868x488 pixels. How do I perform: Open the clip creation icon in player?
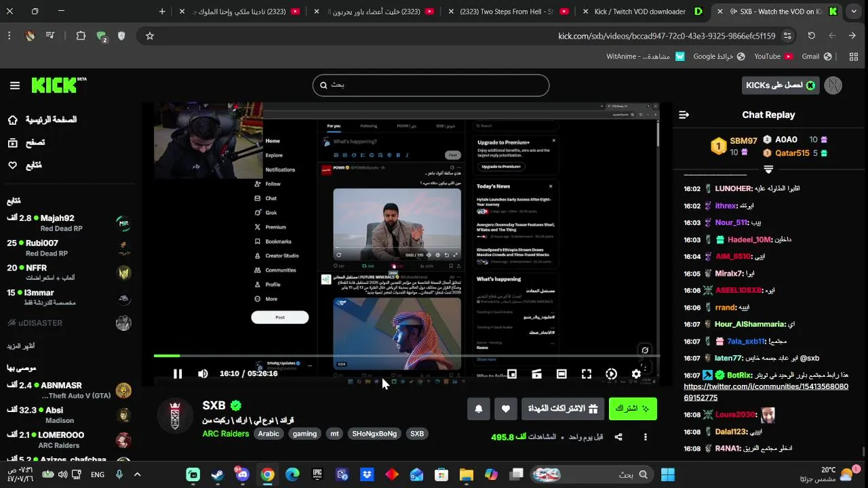tap(536, 373)
